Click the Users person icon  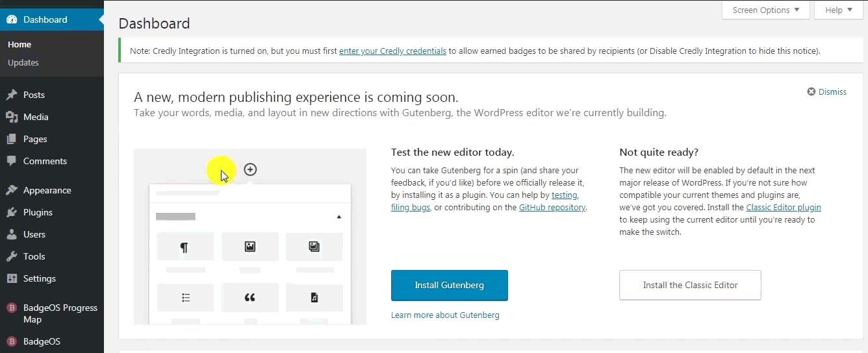(x=12, y=234)
